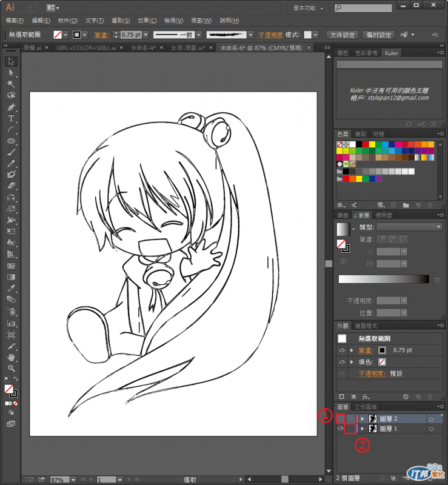The width and height of the screenshot is (448, 485).
Task: Select the Pencil tool
Action: coord(11,163)
